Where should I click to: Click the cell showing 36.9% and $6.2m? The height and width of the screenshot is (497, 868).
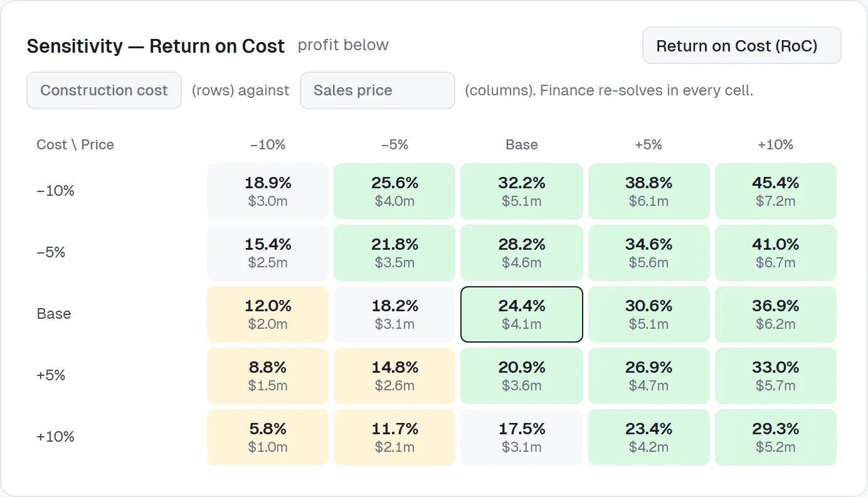pyautogui.click(x=776, y=314)
